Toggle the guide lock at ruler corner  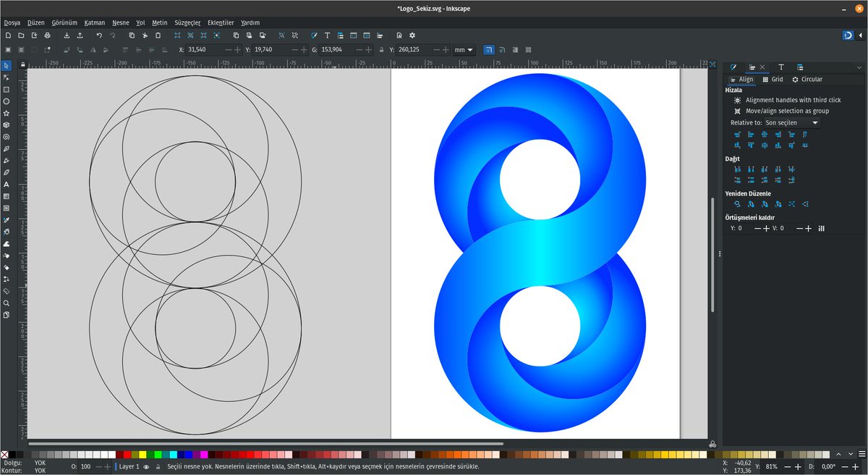[23, 64]
